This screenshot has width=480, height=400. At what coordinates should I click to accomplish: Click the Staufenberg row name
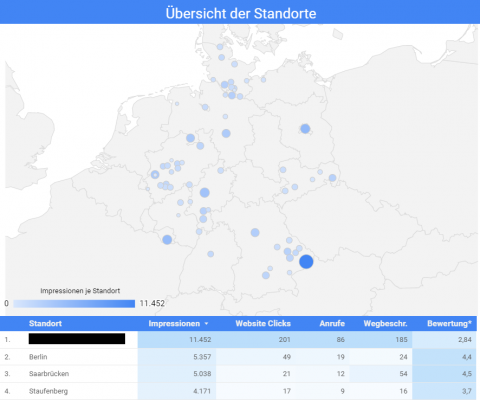click(48, 391)
